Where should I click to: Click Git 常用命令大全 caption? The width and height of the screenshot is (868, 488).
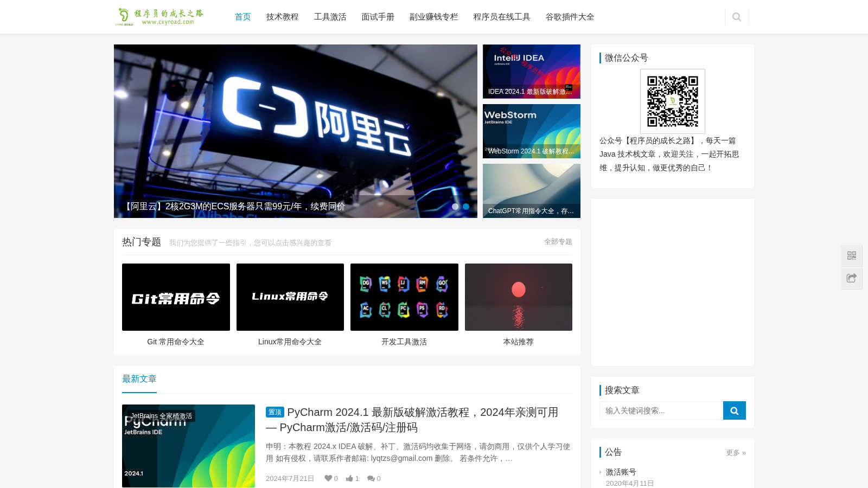[176, 342]
